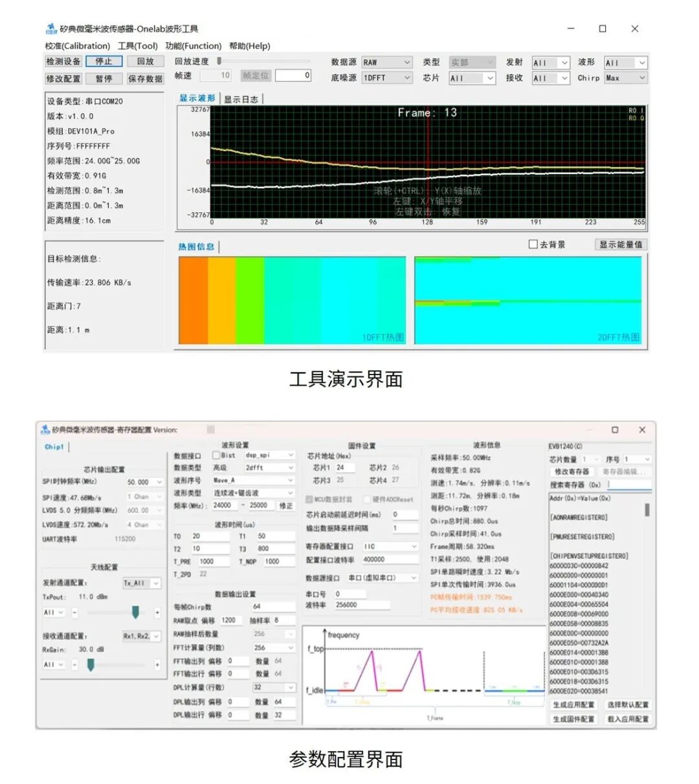The image size is (699, 784).
Task: Click 暂停 to pause acquisition
Action: [x=103, y=79]
